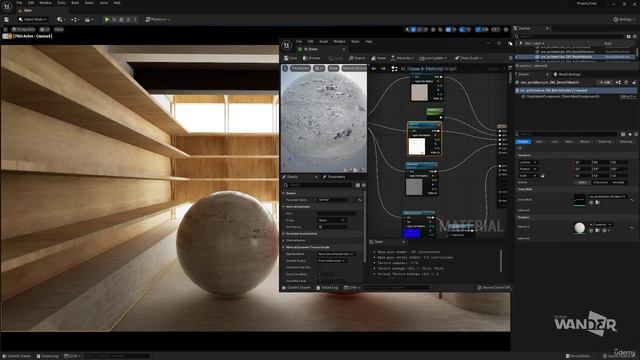The image size is (640, 360).
Task: Click the top beige texture sample thumbnail
Action: pos(419,92)
